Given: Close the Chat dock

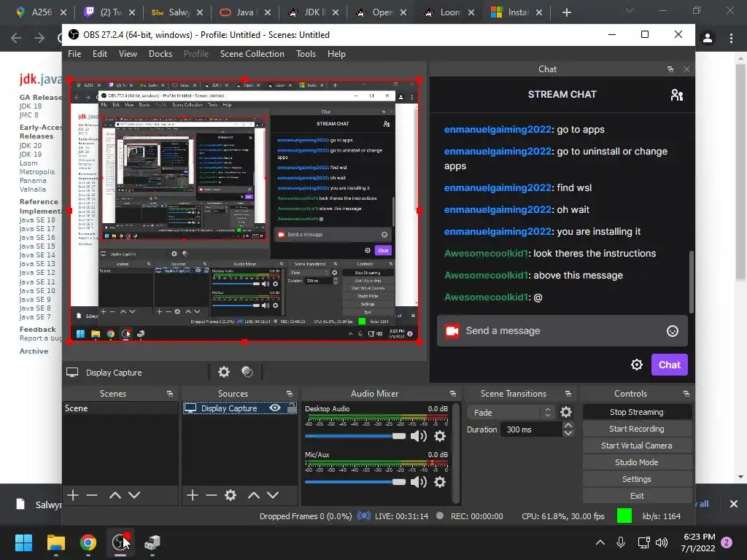Looking at the screenshot, I should 686,69.
